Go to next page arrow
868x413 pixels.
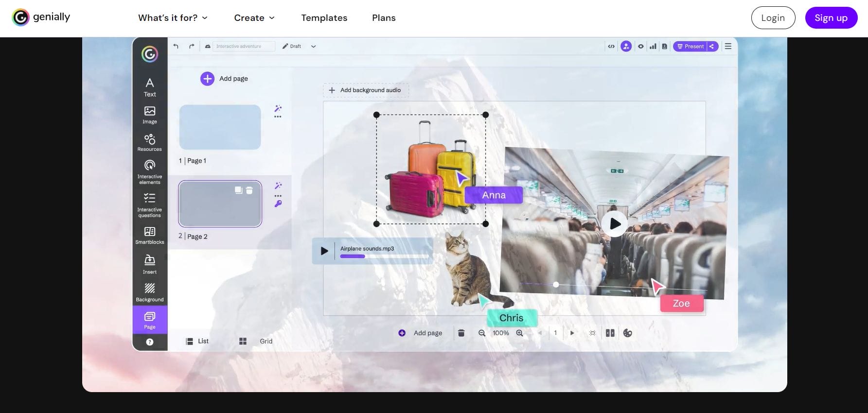click(x=572, y=333)
